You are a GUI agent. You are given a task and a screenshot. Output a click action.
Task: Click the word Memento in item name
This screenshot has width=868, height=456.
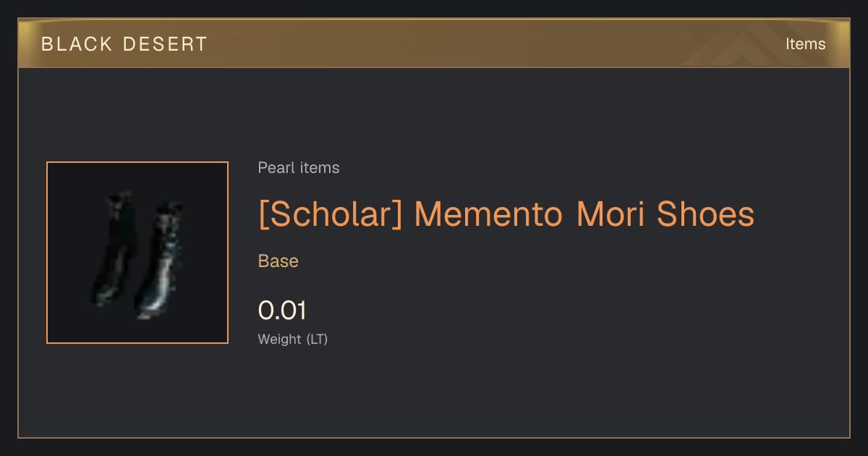tap(490, 214)
